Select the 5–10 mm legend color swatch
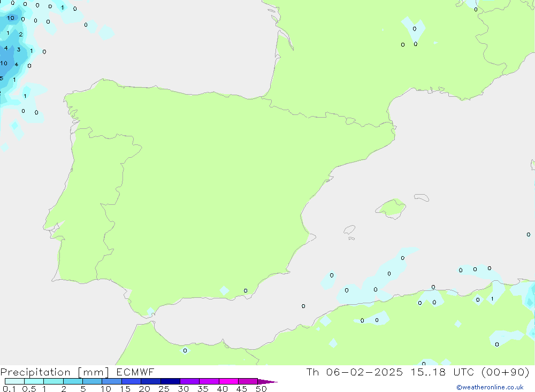 tap(92, 381)
